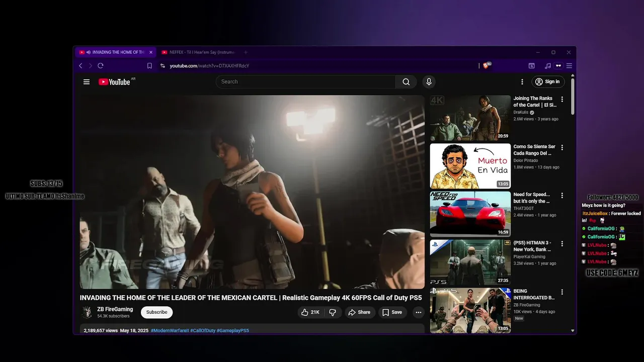The height and width of the screenshot is (362, 644).
Task: Open the ZB FireGaming channel name link
Action: 115,309
